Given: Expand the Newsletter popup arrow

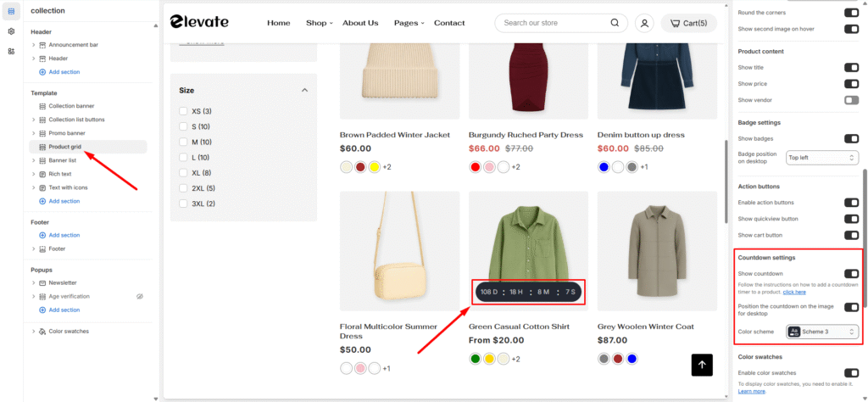Looking at the screenshot, I should tap(34, 282).
